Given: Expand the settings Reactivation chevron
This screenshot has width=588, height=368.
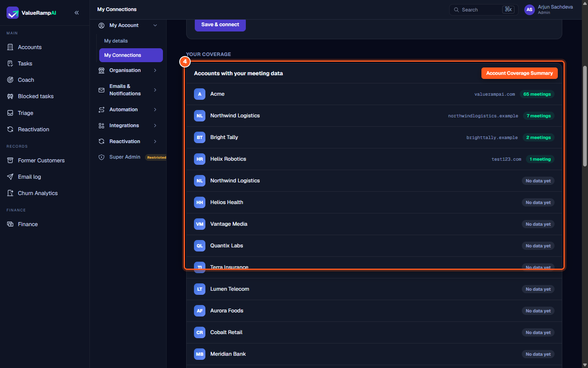Looking at the screenshot, I should [155, 141].
